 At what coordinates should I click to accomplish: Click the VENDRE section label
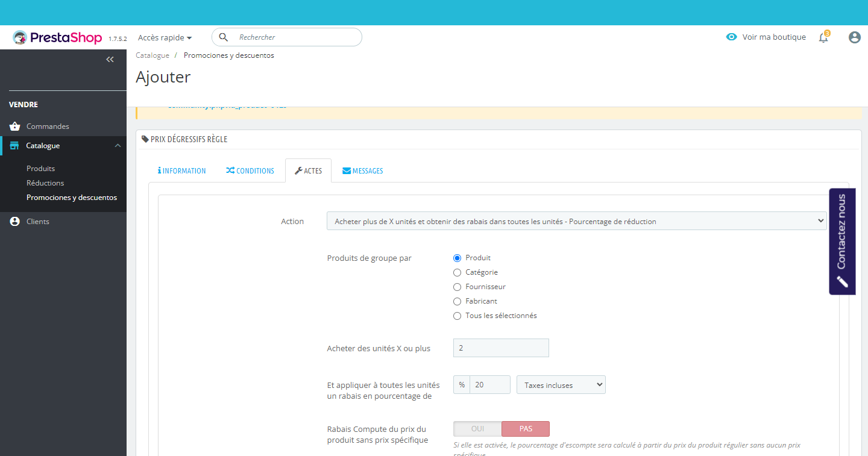tap(24, 105)
